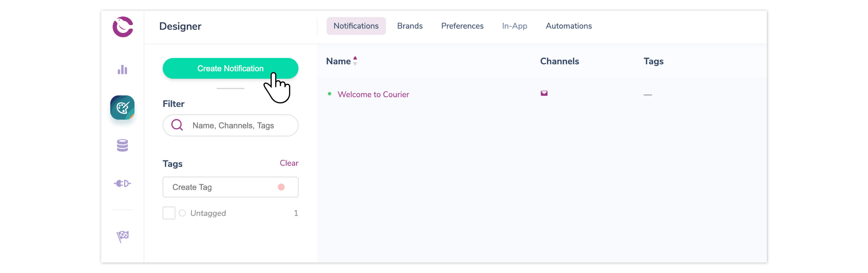Image resolution: width=868 pixels, height=273 pixels.
Task: Open the Welcome to Courier notification
Action: click(x=374, y=94)
